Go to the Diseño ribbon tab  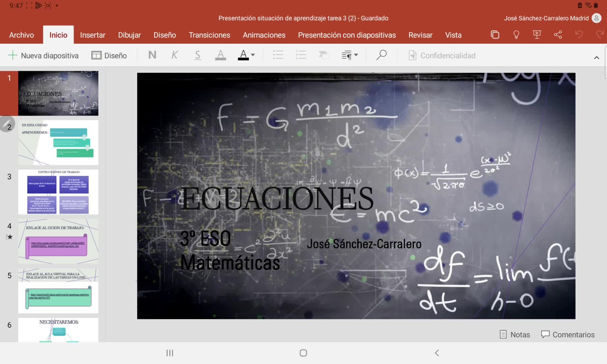pos(165,35)
